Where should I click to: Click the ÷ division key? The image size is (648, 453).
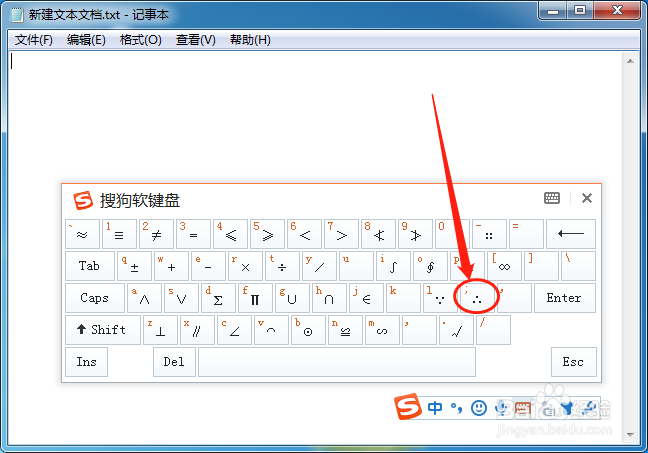[282, 266]
